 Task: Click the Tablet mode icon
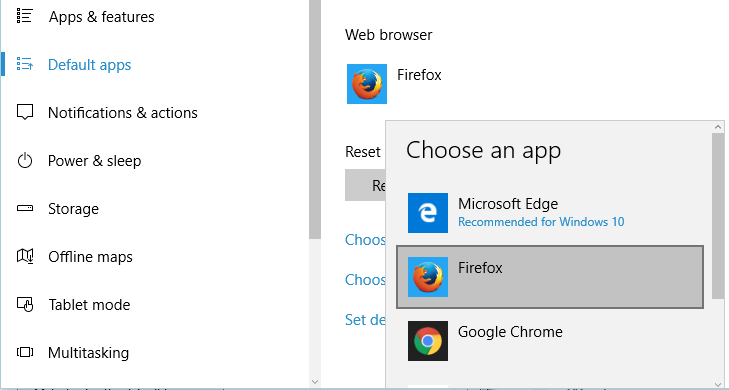[x=25, y=304]
